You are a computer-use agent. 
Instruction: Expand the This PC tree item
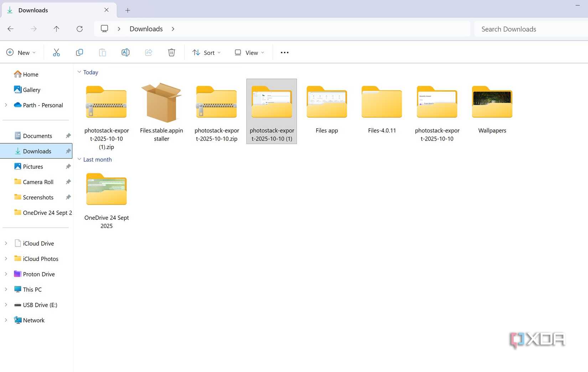tap(6, 289)
